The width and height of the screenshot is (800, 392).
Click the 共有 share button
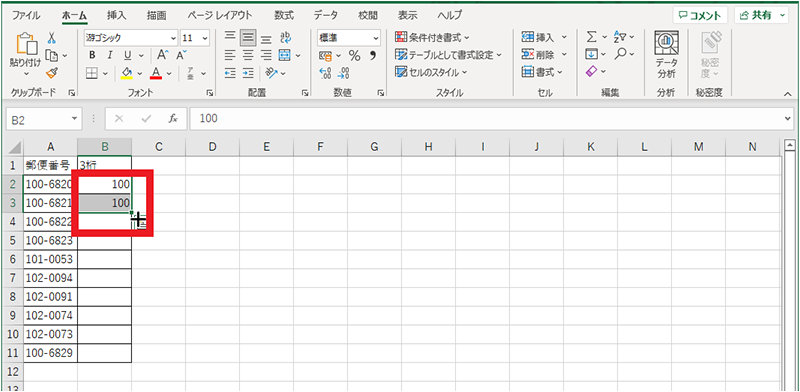761,15
